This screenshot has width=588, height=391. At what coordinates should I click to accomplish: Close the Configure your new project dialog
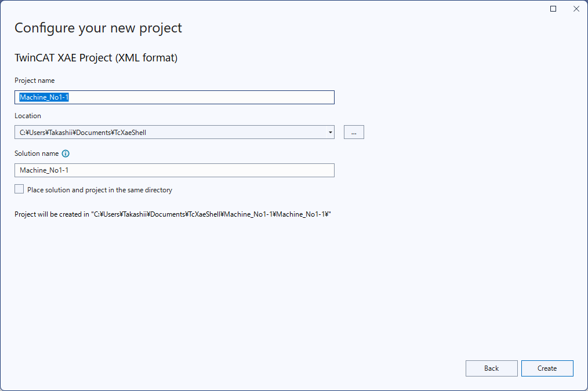[576, 9]
